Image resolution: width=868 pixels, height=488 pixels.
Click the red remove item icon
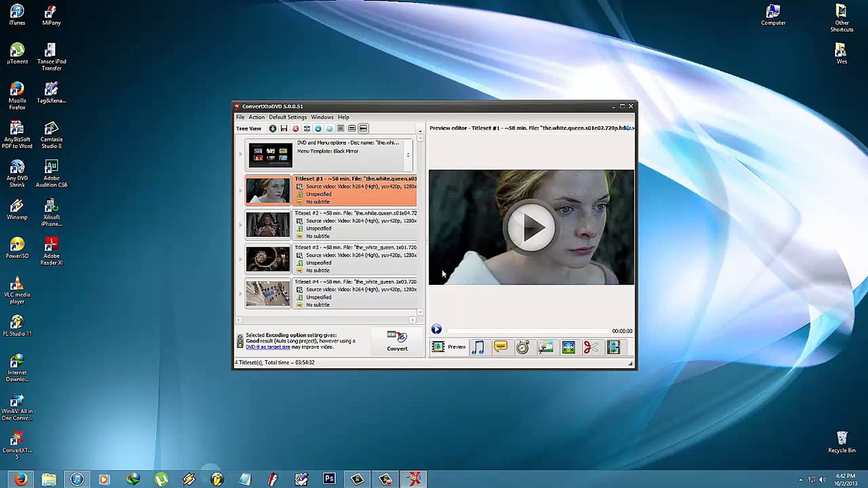(x=295, y=129)
